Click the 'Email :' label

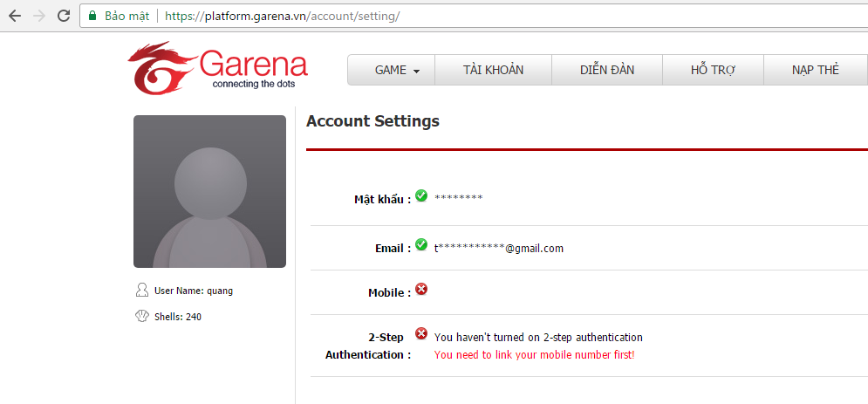(x=393, y=249)
